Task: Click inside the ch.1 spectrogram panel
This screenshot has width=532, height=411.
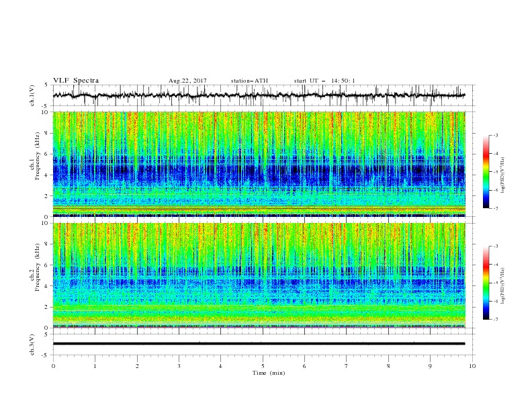Action: point(259,164)
